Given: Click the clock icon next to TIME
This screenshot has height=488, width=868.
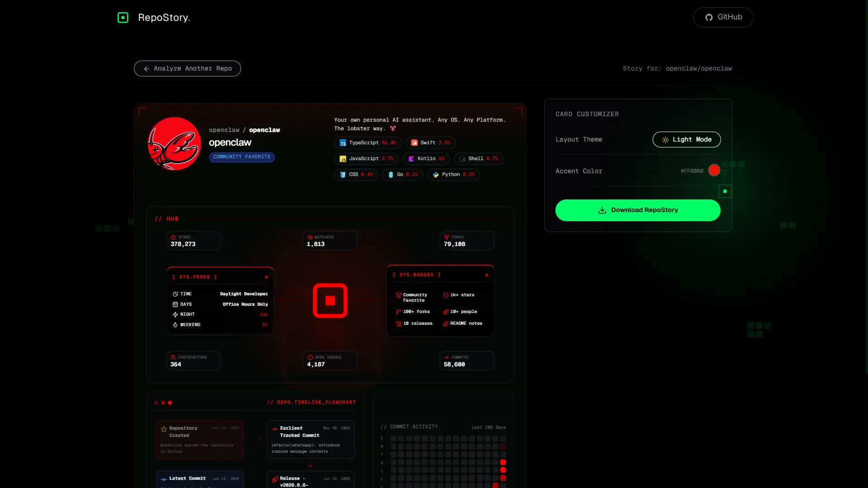Looking at the screenshot, I should (175, 294).
